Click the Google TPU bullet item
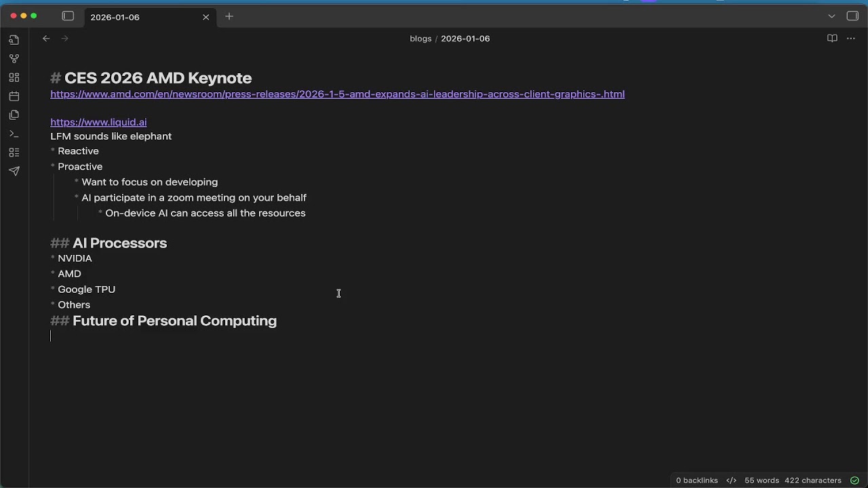868x488 pixels. click(86, 289)
